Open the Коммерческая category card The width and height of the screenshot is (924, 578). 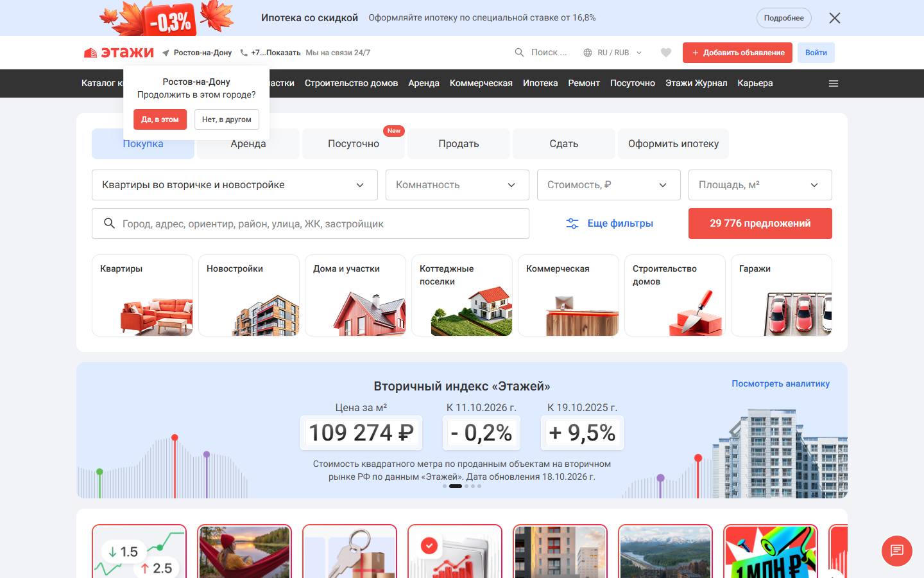(569, 295)
